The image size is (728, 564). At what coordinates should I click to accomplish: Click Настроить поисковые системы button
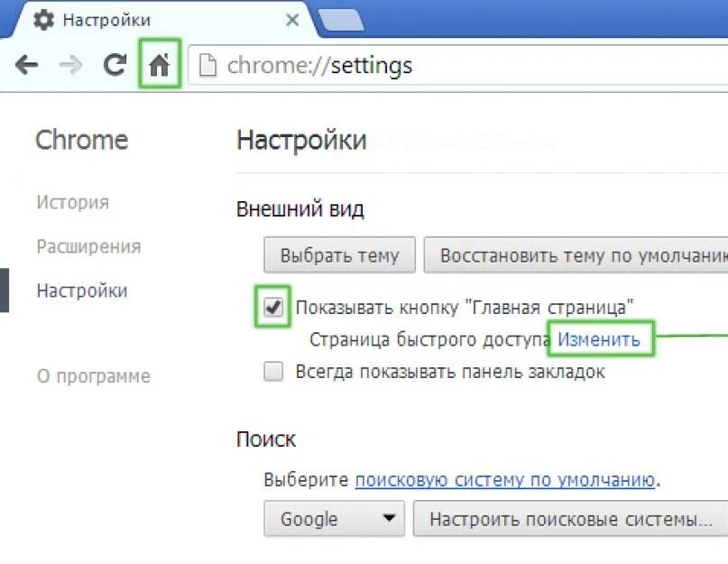pos(571,519)
